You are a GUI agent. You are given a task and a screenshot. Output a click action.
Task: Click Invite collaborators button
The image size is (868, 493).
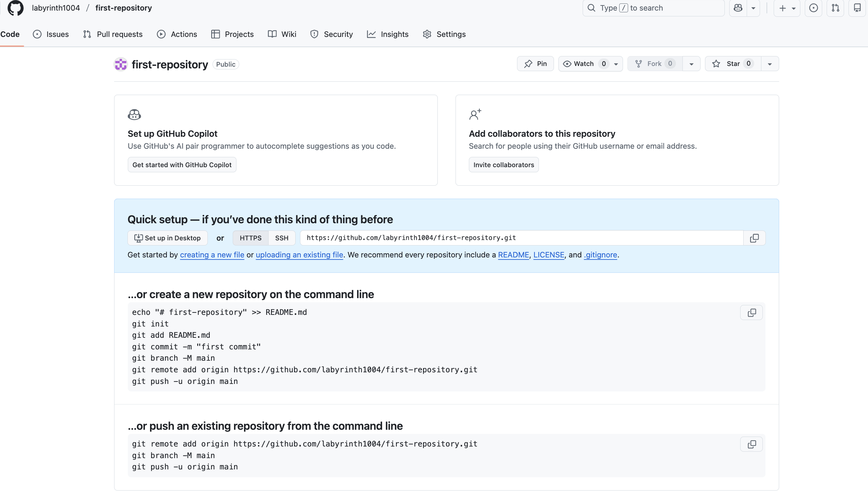tap(503, 165)
